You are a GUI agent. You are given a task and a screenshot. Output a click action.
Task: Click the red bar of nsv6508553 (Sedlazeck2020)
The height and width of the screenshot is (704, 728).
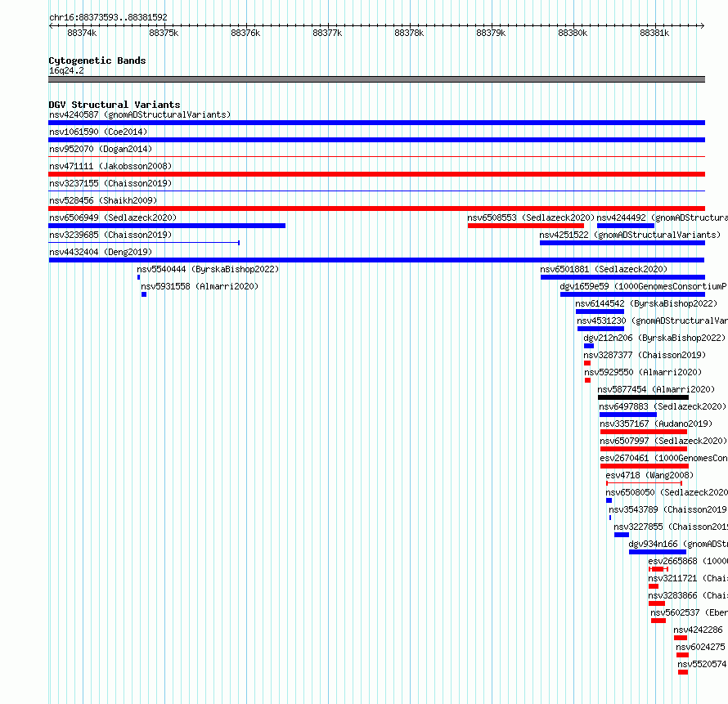tap(526, 226)
